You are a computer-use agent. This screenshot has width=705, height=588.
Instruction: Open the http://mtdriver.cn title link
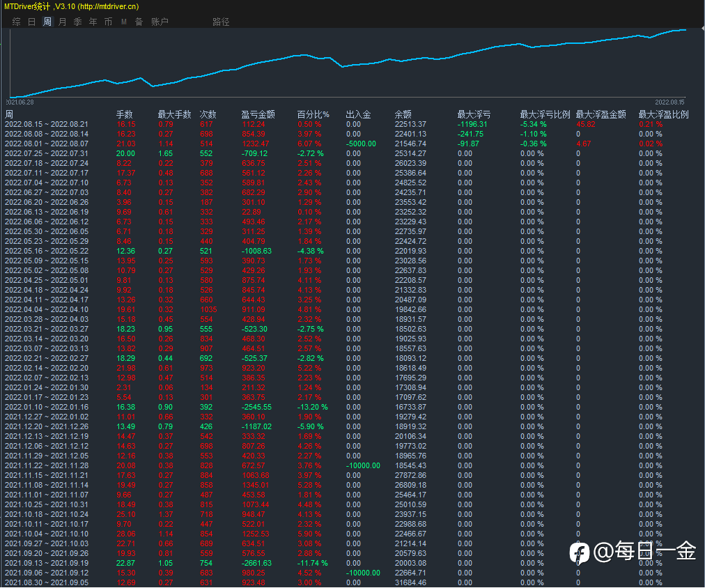[109, 7]
